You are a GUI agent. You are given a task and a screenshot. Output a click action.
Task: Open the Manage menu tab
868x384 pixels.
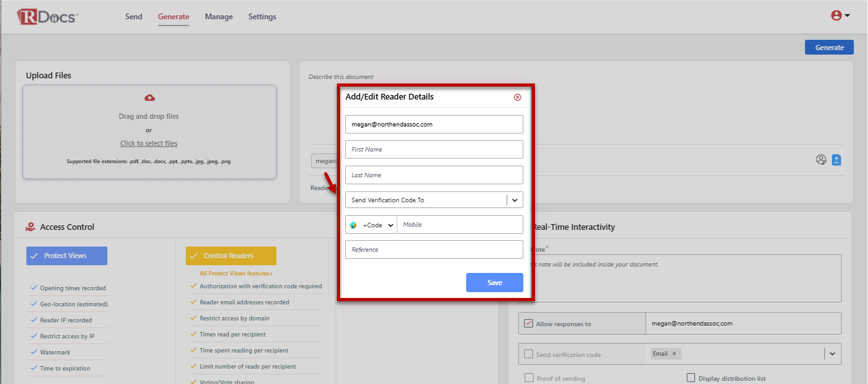(x=219, y=17)
